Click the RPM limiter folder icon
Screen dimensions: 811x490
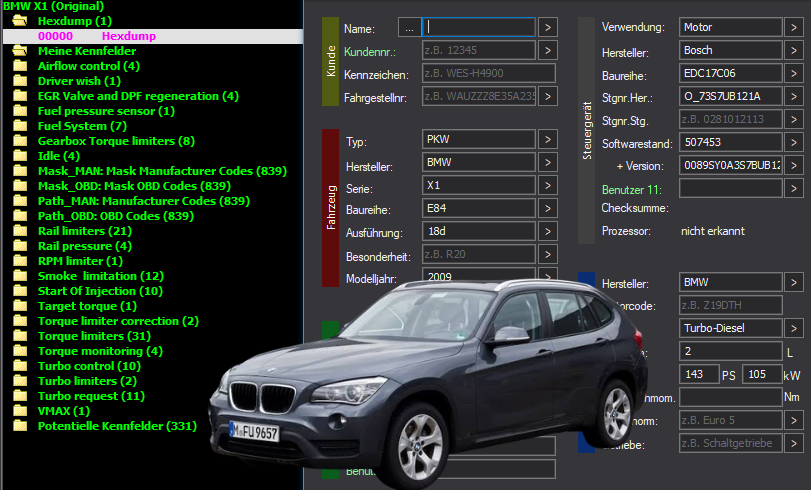[x=20, y=261]
